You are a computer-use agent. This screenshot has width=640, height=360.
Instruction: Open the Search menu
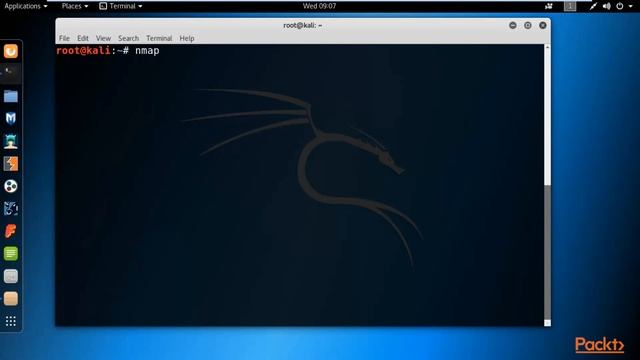[x=129, y=38]
